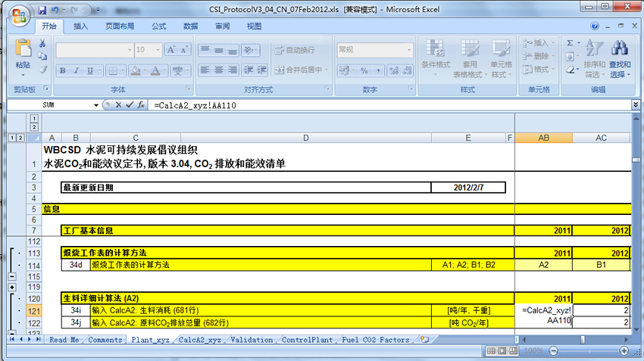
Task: Click the formula bar input field
Action: pos(390,105)
